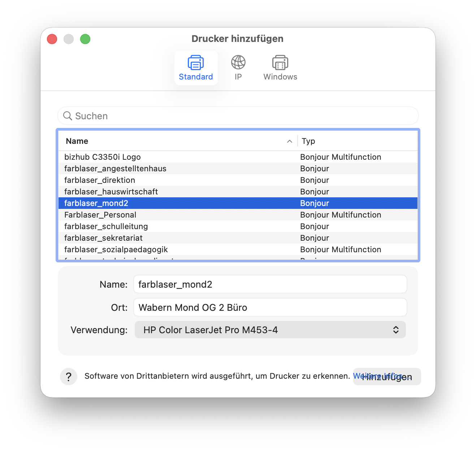
Task: Open the Verwendung driver dropdown
Action: [270, 330]
